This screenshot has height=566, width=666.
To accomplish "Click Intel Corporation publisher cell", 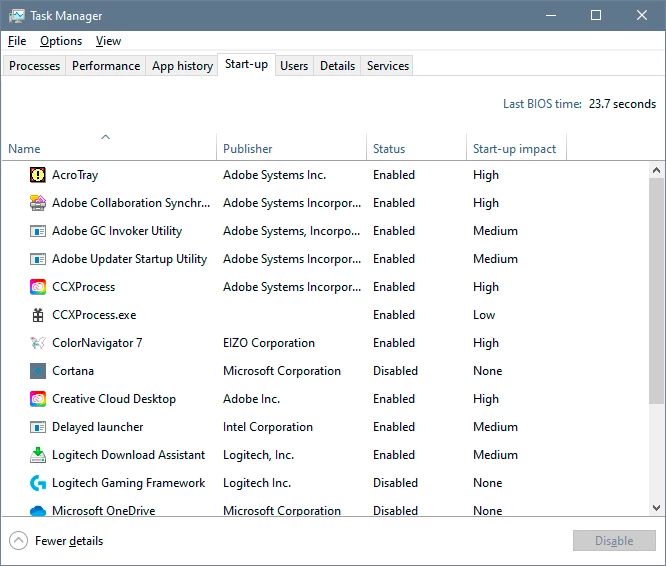I will point(268,427).
